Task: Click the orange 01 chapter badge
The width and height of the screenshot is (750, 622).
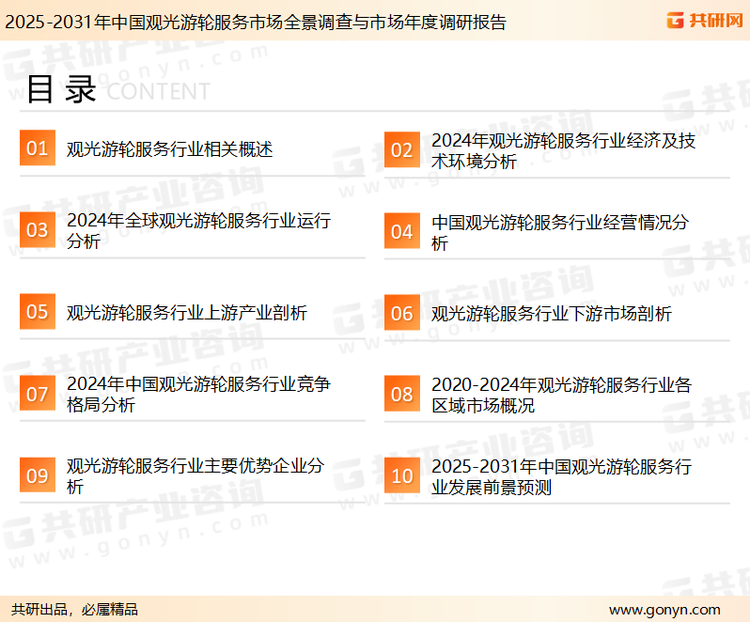Action: (x=37, y=148)
